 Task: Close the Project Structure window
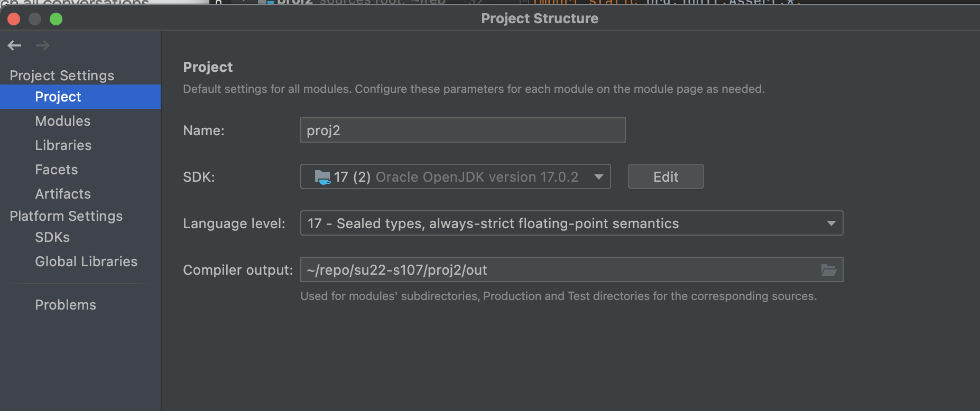coord(14,19)
